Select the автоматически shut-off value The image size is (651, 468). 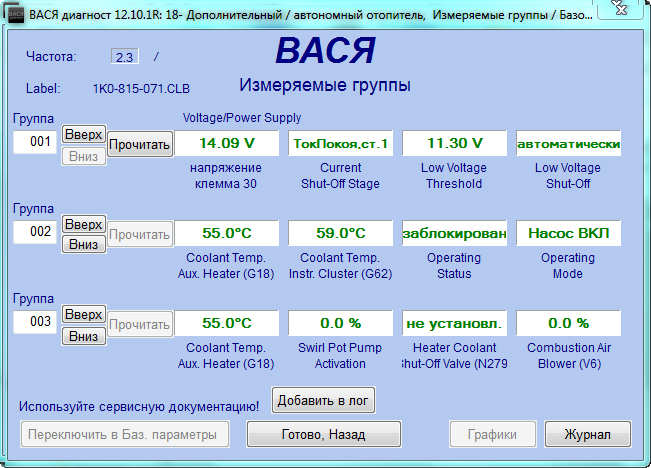click(x=569, y=143)
